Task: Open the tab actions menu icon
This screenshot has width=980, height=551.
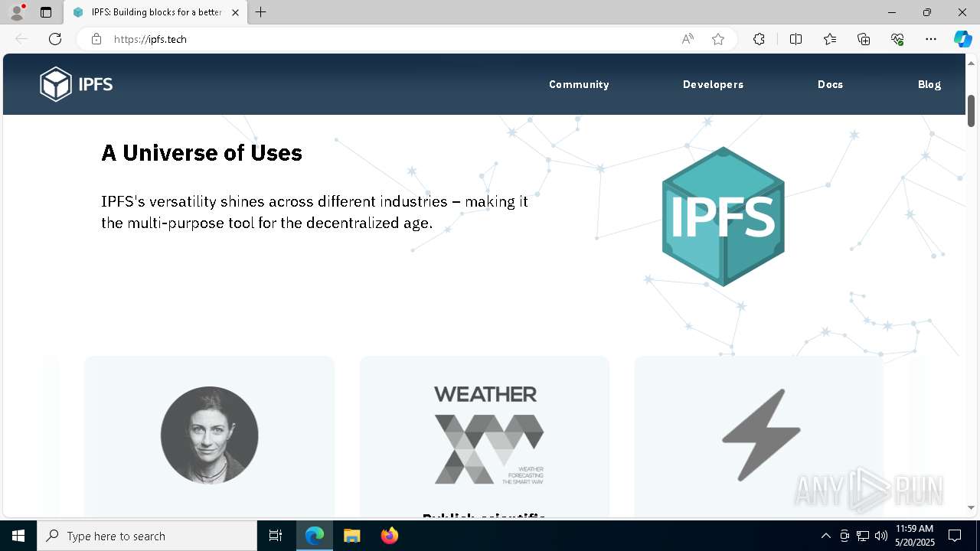Action: pyautogui.click(x=46, y=12)
